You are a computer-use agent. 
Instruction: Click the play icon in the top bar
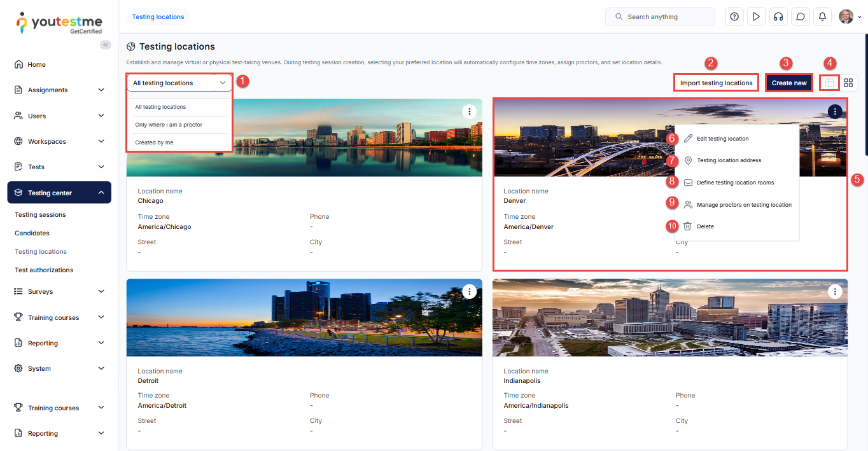coord(756,17)
